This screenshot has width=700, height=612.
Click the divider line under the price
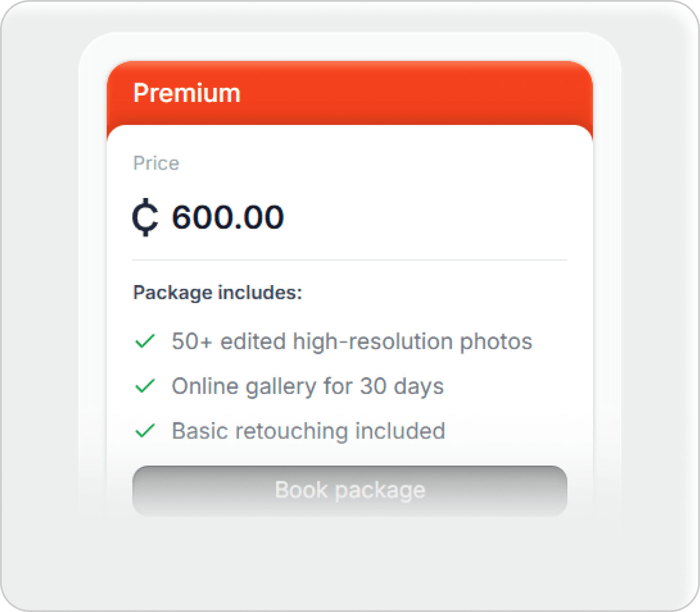pyautogui.click(x=350, y=259)
